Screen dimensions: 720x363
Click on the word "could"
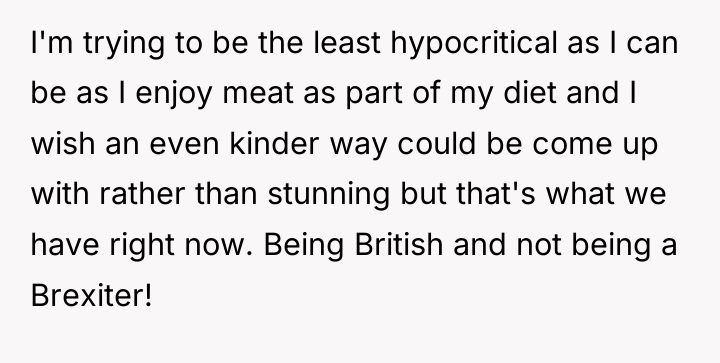436,143
